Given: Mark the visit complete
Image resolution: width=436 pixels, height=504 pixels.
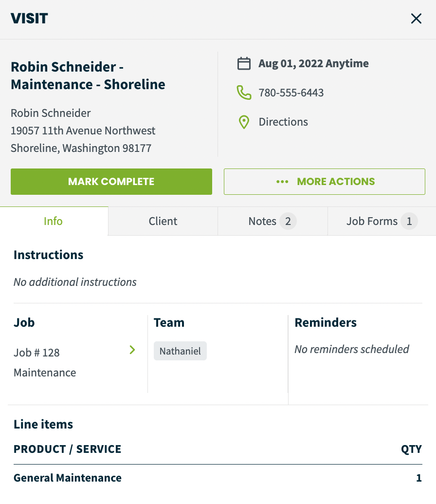Looking at the screenshot, I should (111, 181).
